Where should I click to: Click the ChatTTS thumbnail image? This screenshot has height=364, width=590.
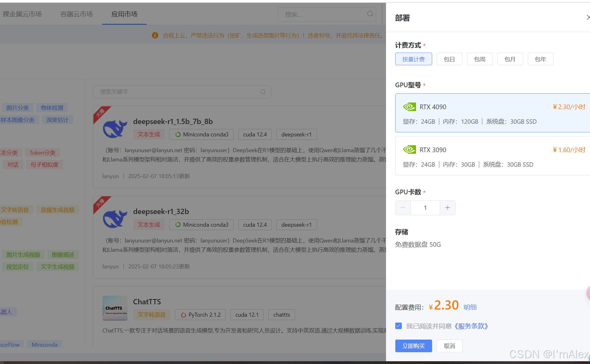point(115,308)
